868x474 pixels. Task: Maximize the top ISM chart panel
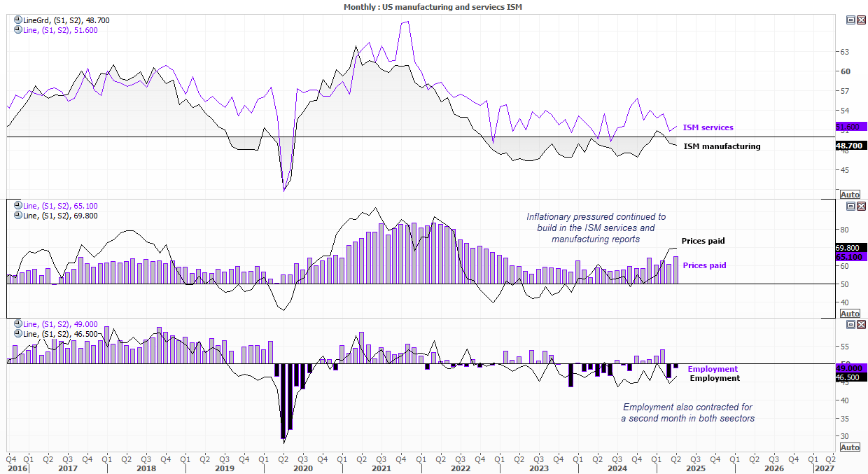coord(850,20)
